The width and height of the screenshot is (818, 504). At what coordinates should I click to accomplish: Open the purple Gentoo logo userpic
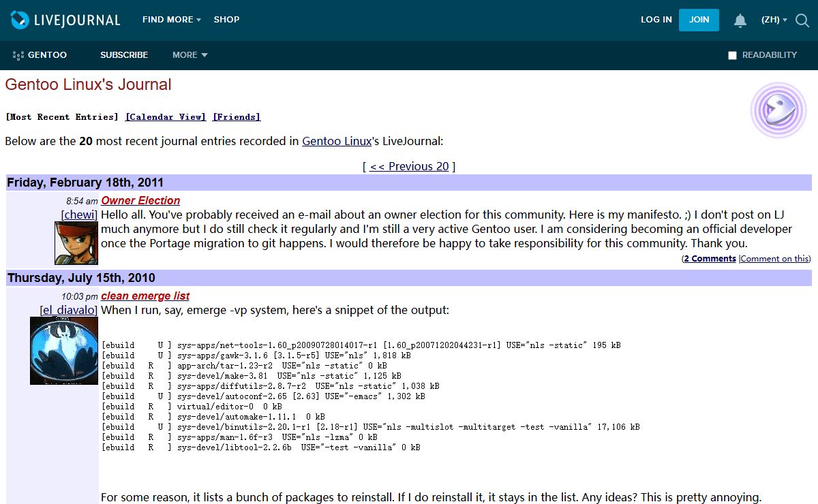778,110
